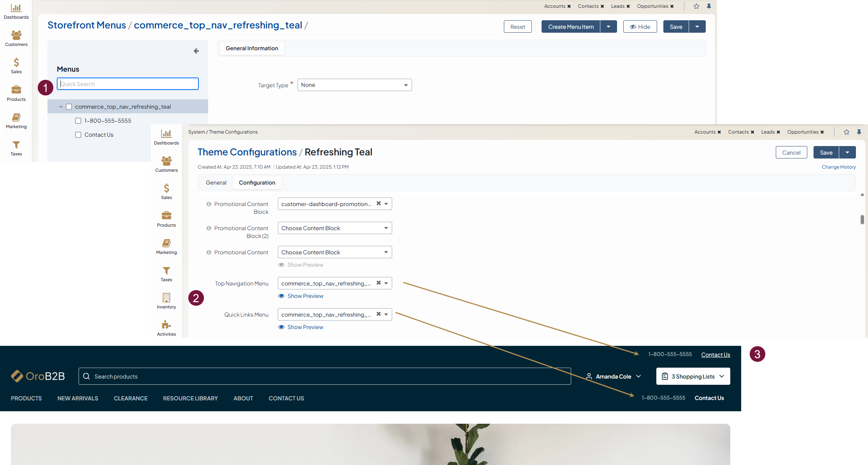Switch to the General tab

(x=216, y=183)
